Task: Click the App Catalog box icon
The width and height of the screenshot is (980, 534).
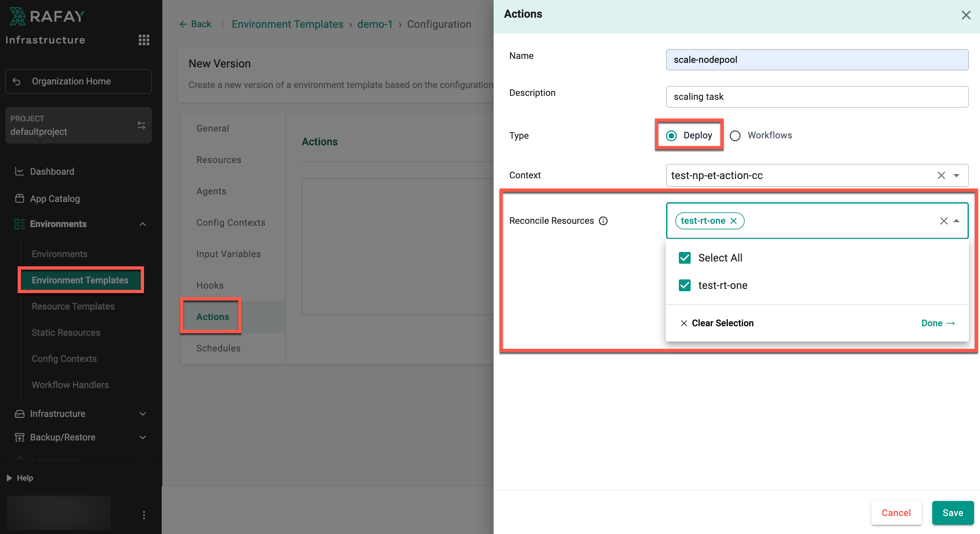Action: tap(19, 199)
